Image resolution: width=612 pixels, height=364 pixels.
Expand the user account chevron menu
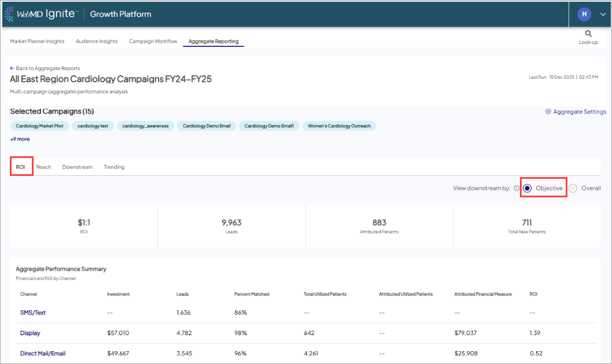click(602, 13)
